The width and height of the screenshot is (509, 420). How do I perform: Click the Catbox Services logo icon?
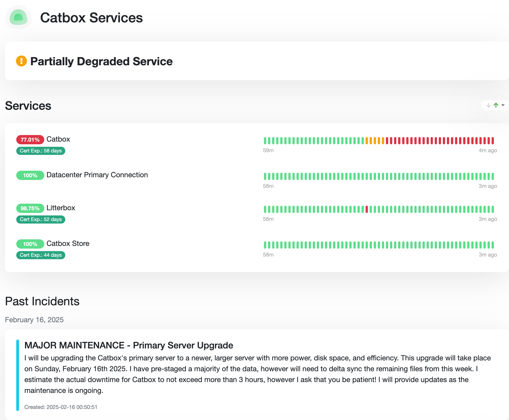pyautogui.click(x=18, y=17)
